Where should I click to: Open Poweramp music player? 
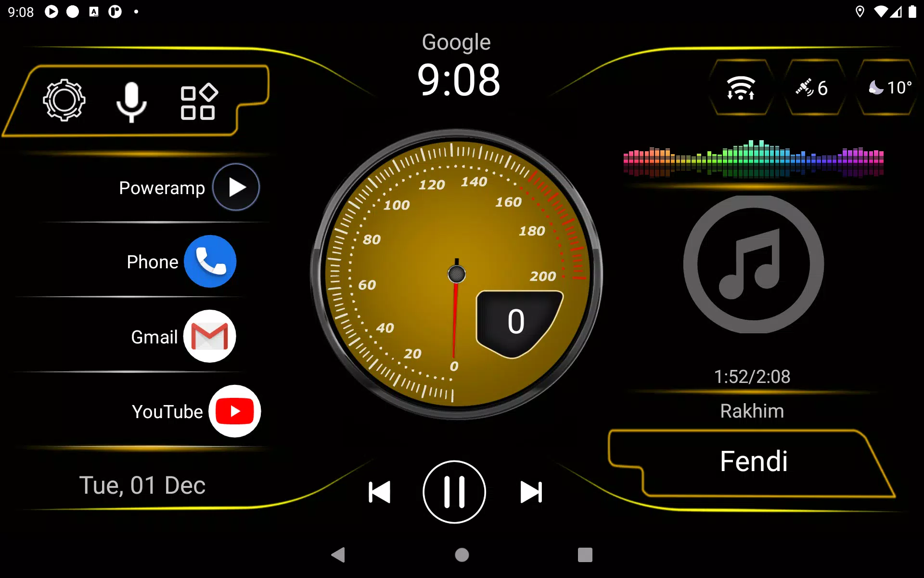pos(236,187)
